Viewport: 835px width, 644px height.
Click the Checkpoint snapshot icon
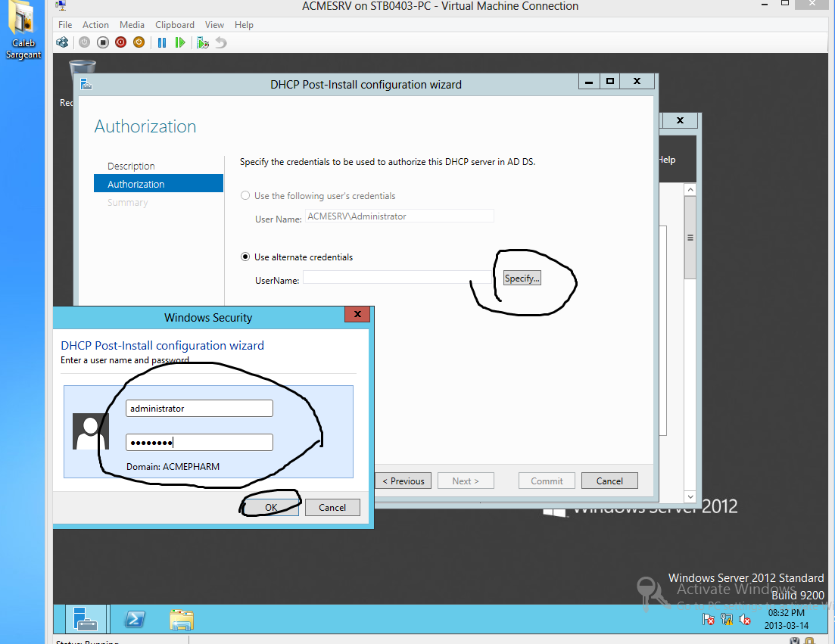coord(202,42)
